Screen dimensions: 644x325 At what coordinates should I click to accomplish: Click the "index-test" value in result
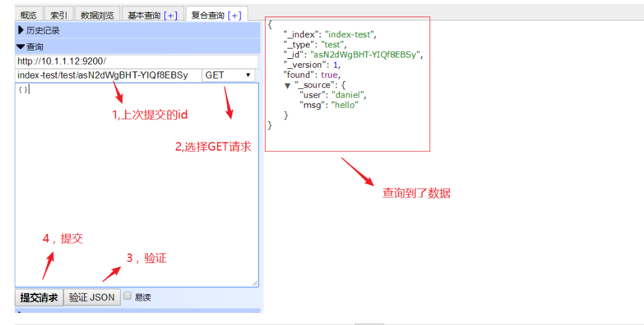[x=350, y=34]
